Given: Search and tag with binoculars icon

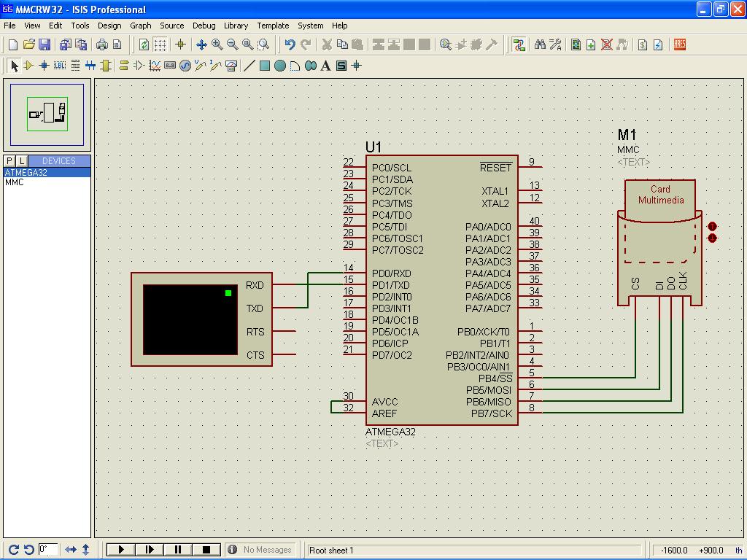Looking at the screenshot, I should pyautogui.click(x=540, y=44).
